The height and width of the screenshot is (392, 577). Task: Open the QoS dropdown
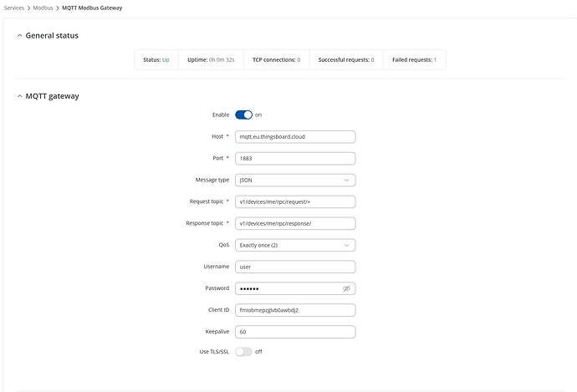tap(295, 245)
